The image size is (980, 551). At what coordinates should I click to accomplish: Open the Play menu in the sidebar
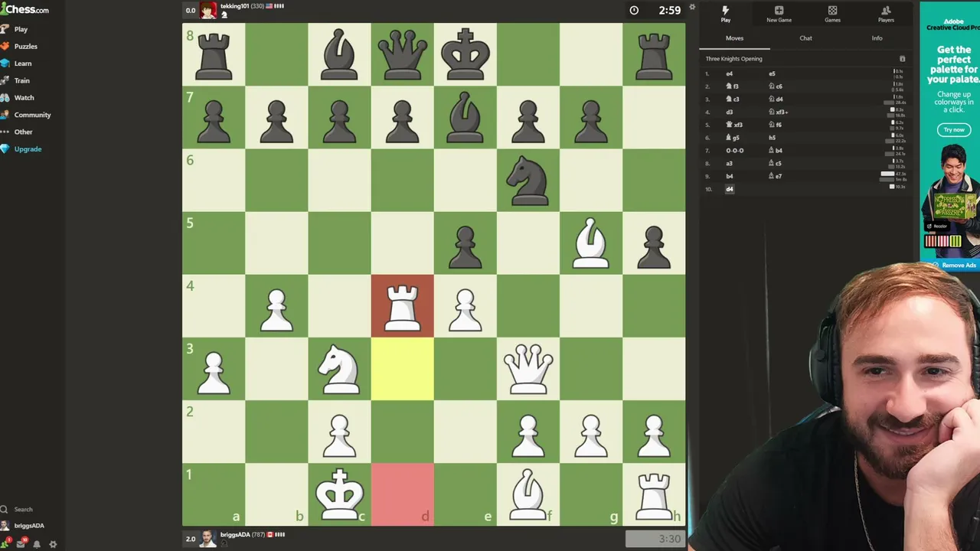[15, 29]
